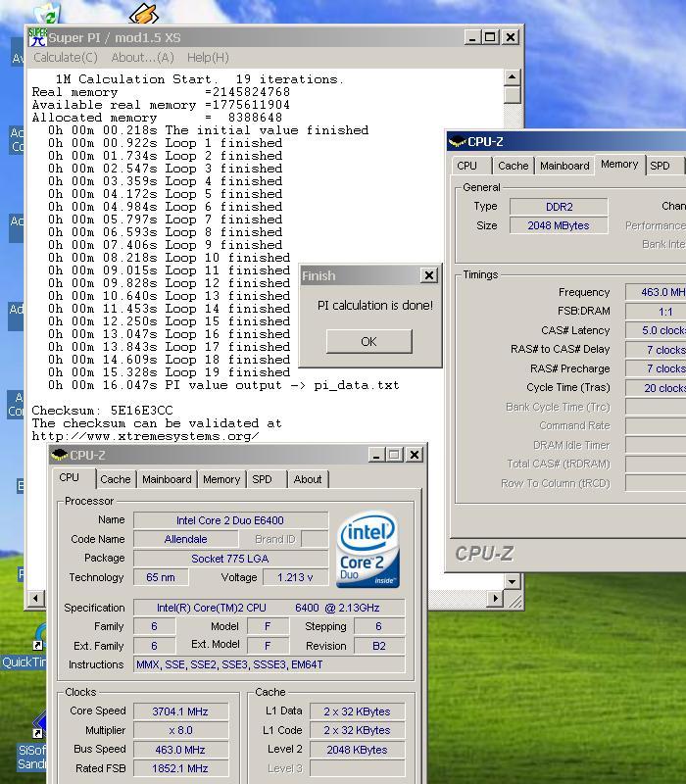686x784 pixels.
Task: Click the front CPU-Z window chip icon
Action: pyautogui.click(x=60, y=455)
